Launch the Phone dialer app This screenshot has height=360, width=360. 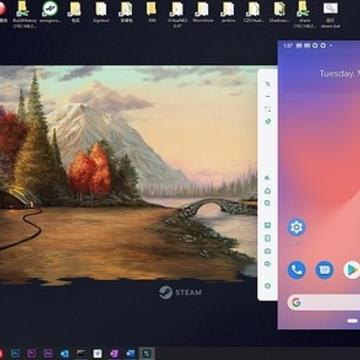296,270
